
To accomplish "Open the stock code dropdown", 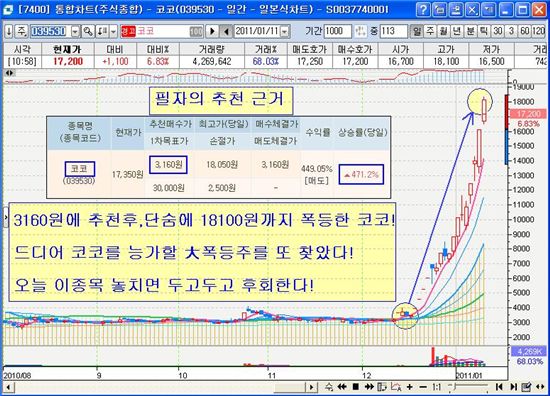I will click(x=75, y=32).
